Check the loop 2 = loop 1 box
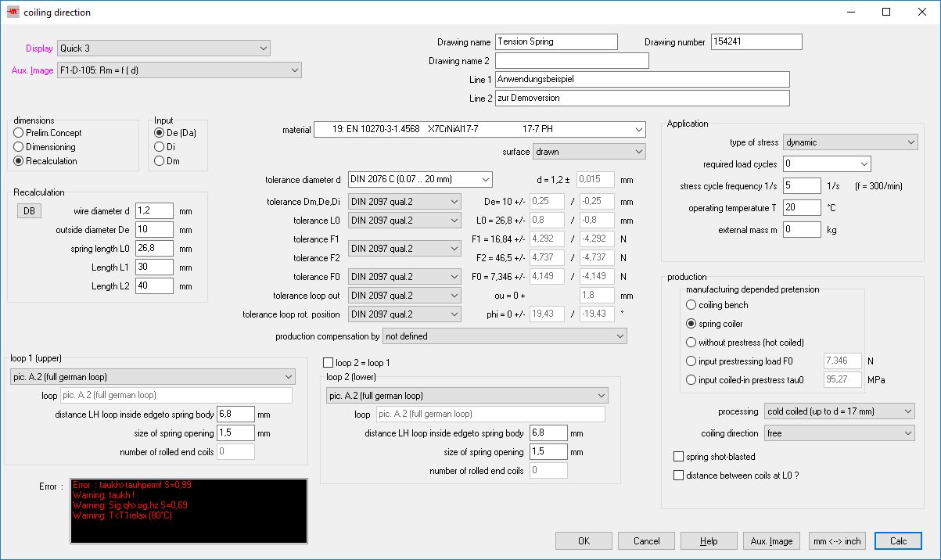941x560 pixels. click(329, 363)
